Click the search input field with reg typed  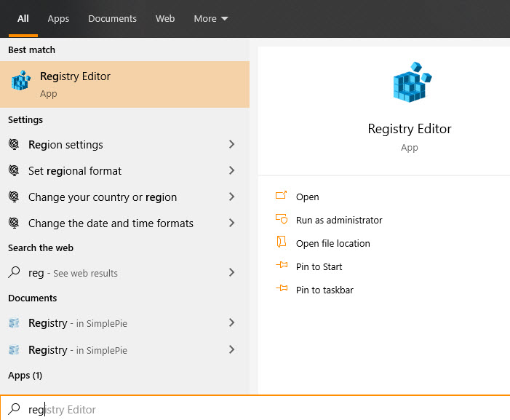[255, 409]
